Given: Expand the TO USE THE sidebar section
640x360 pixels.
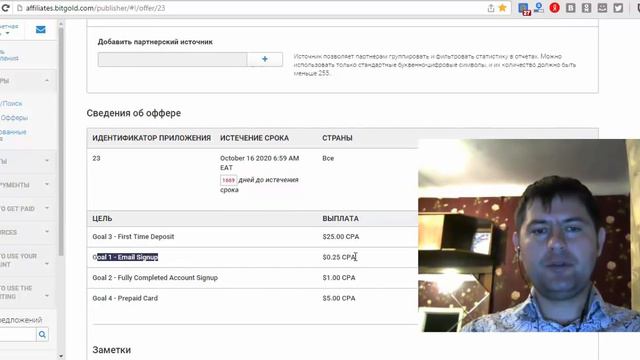Looking at the screenshot, I should click(x=47, y=296).
